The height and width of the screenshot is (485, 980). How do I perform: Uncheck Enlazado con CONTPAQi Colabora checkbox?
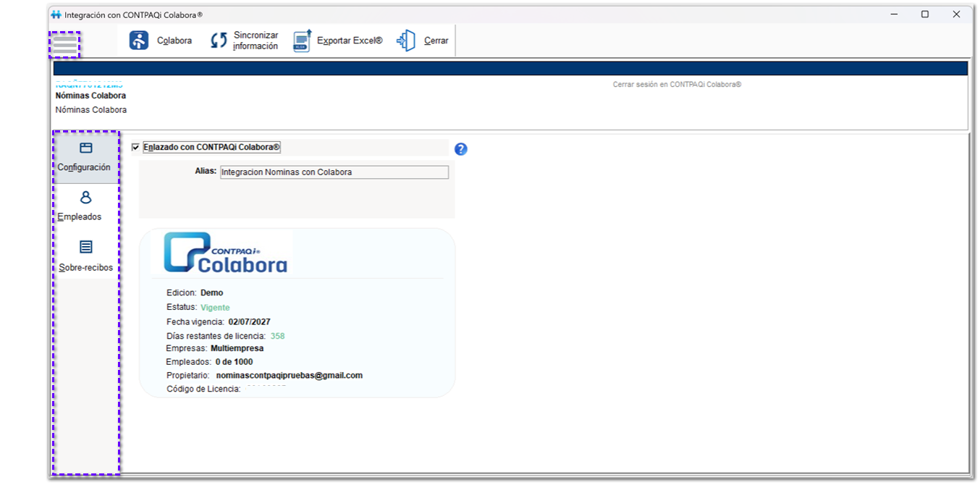point(135,148)
